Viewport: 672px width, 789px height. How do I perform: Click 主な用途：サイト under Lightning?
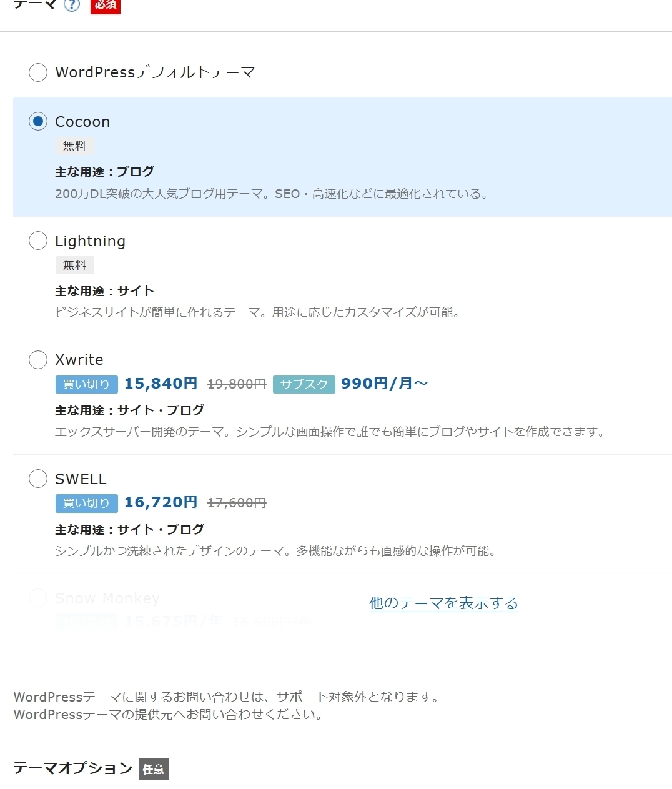click(x=104, y=290)
